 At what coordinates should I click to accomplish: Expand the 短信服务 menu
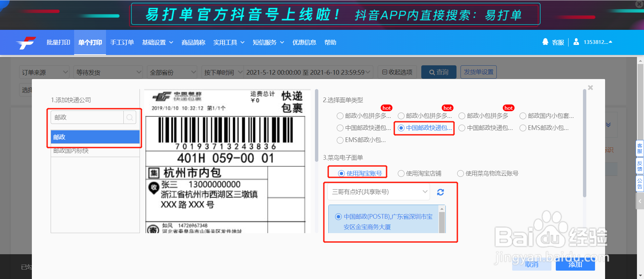(x=268, y=43)
